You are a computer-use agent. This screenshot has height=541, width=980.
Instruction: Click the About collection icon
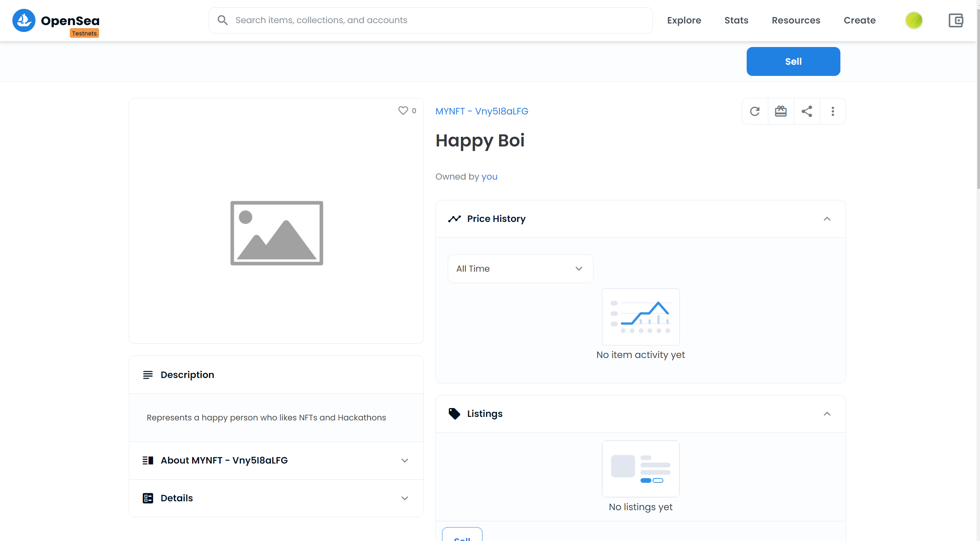[x=148, y=460]
